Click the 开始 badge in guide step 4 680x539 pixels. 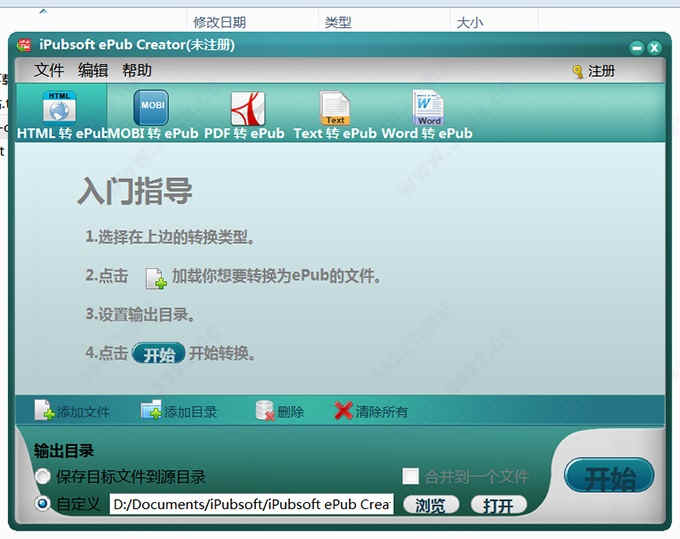(x=159, y=353)
